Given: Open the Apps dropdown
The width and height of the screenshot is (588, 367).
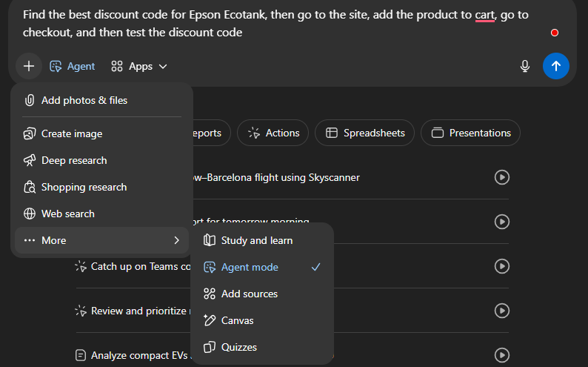Looking at the screenshot, I should point(139,67).
